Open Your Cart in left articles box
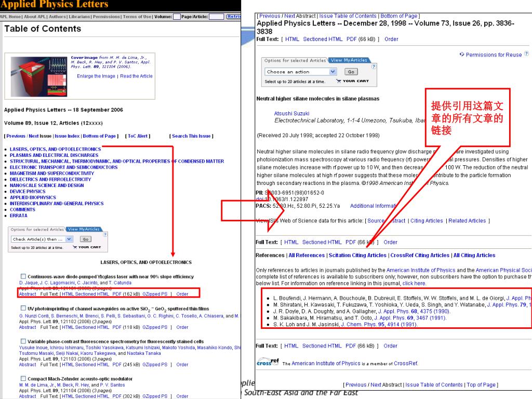 click(x=87, y=247)
